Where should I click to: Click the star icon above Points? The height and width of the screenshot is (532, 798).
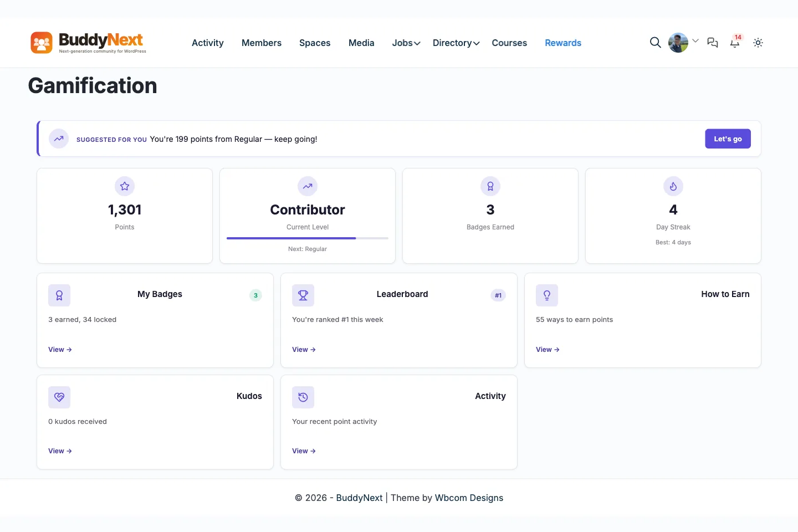(x=125, y=186)
